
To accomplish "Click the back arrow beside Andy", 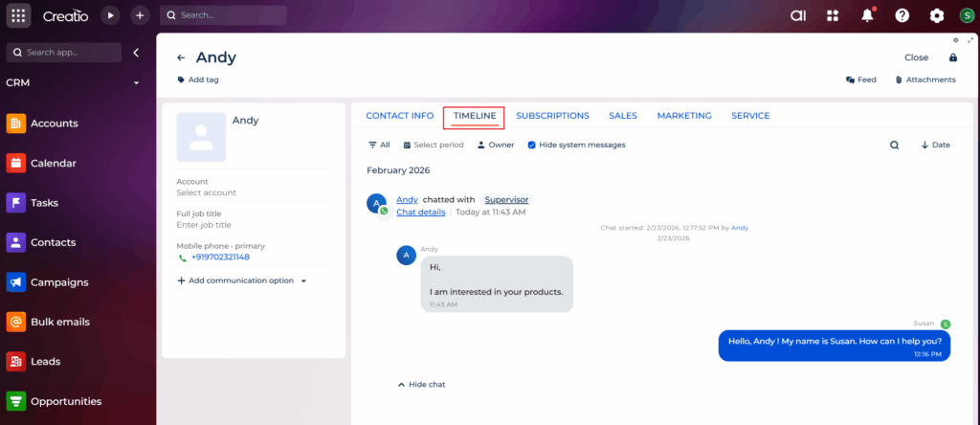I will click(x=181, y=57).
